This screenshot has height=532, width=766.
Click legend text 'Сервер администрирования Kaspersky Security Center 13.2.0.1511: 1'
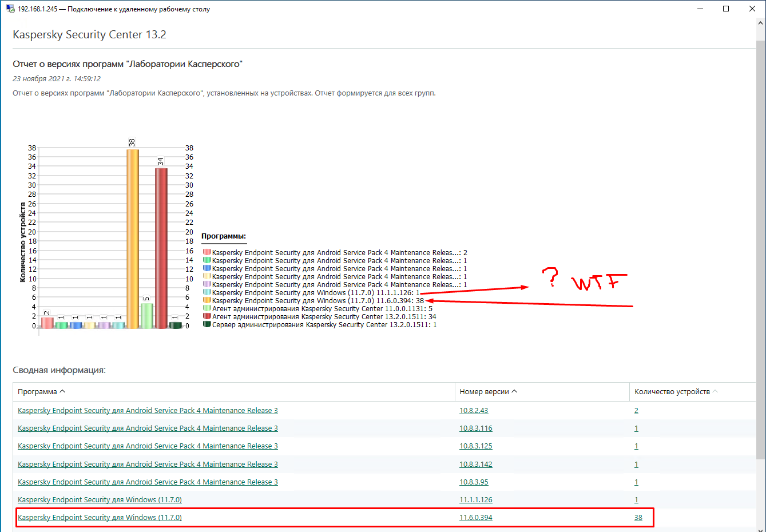(324, 324)
